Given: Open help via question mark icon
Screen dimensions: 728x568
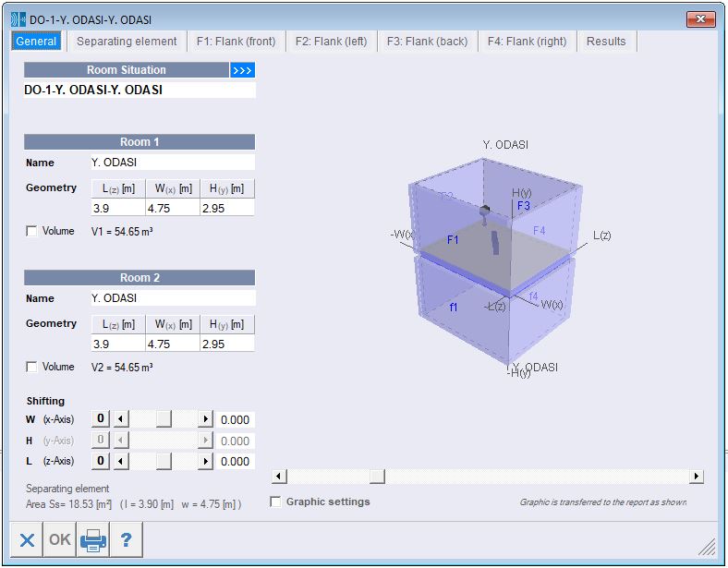Looking at the screenshot, I should (x=126, y=539).
